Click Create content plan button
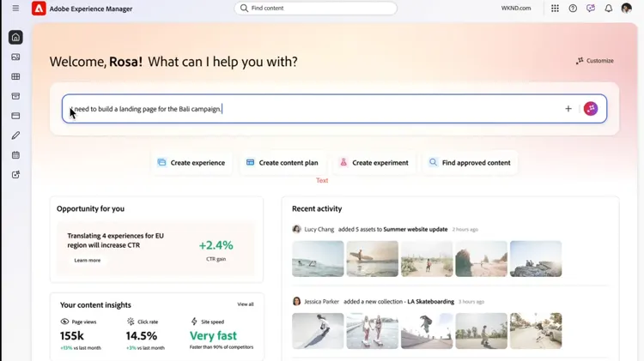This screenshot has width=644, height=361. pos(283,163)
